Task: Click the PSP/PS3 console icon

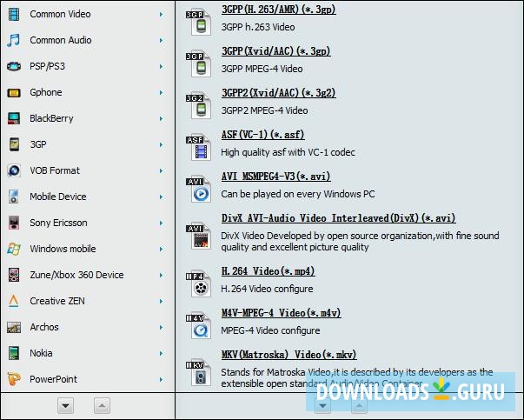Action: [14, 66]
